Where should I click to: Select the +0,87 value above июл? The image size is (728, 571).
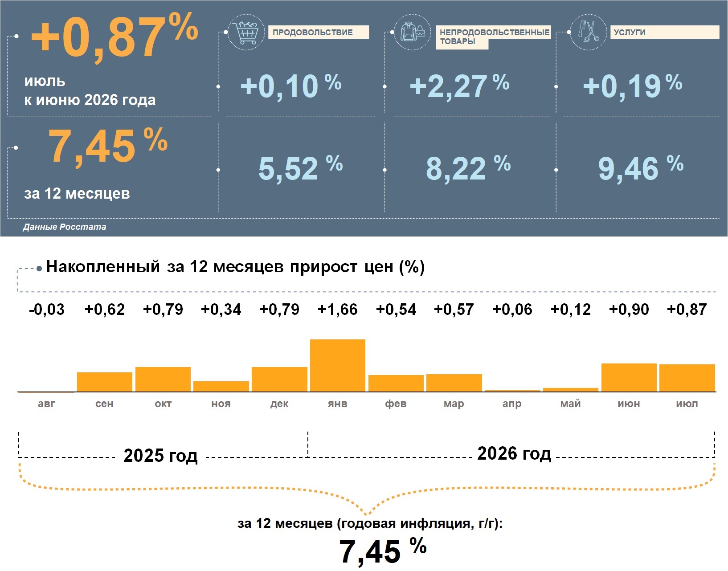(687, 309)
